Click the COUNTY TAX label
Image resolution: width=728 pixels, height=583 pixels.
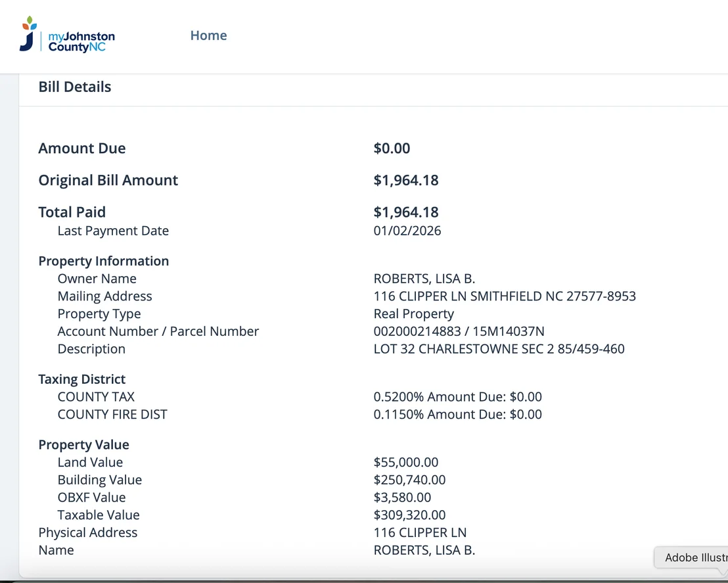coord(96,397)
